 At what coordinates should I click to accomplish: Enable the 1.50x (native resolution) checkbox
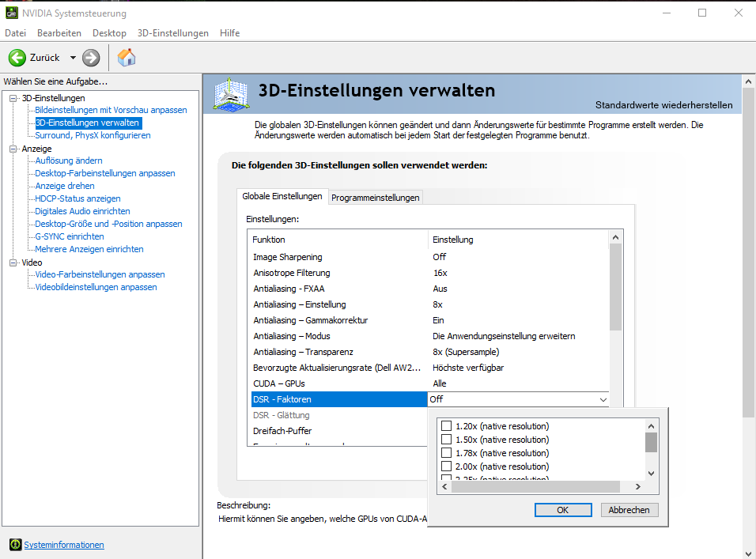447,440
